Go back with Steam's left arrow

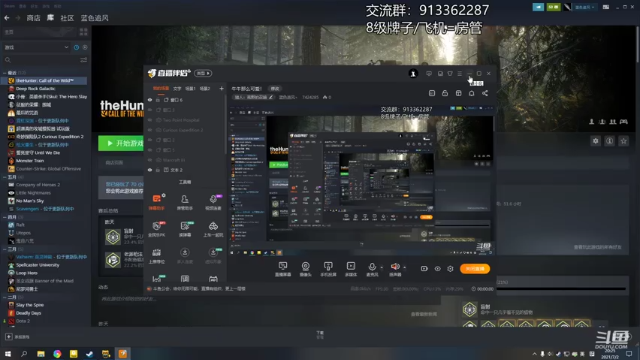[7, 18]
